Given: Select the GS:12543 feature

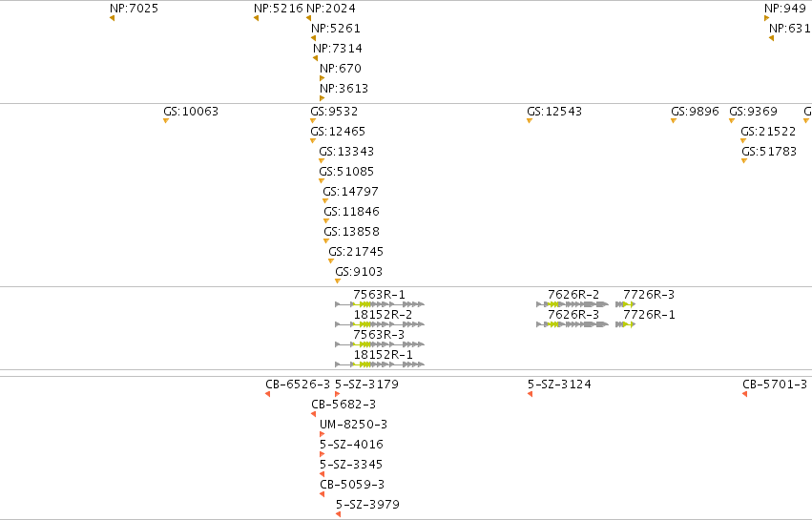Looking at the screenshot, I should tap(554, 112).
